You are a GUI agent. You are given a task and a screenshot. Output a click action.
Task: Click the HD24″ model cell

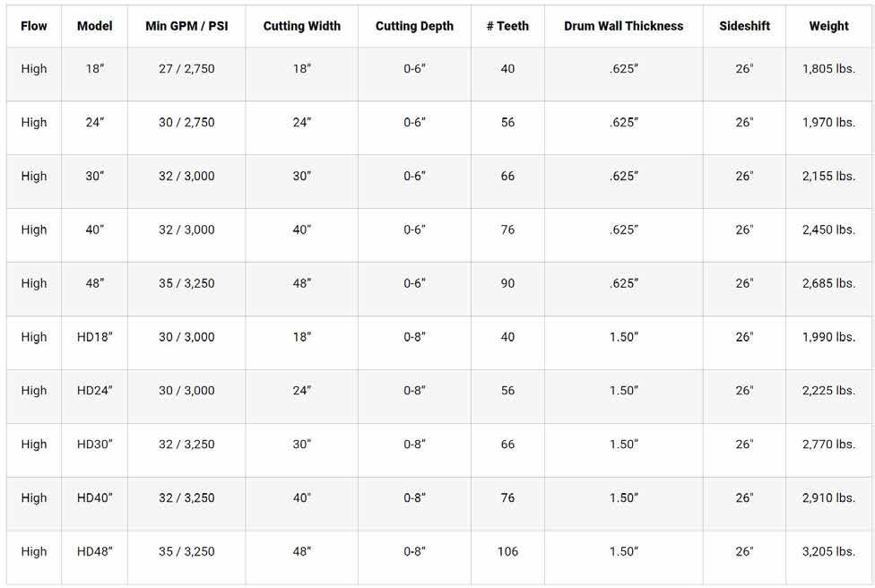point(95,391)
